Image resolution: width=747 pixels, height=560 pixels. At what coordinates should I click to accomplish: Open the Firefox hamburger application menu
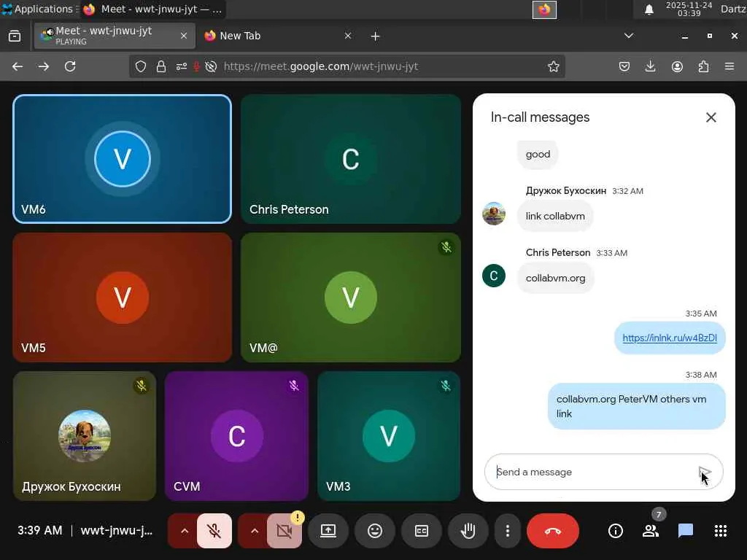[x=729, y=66]
